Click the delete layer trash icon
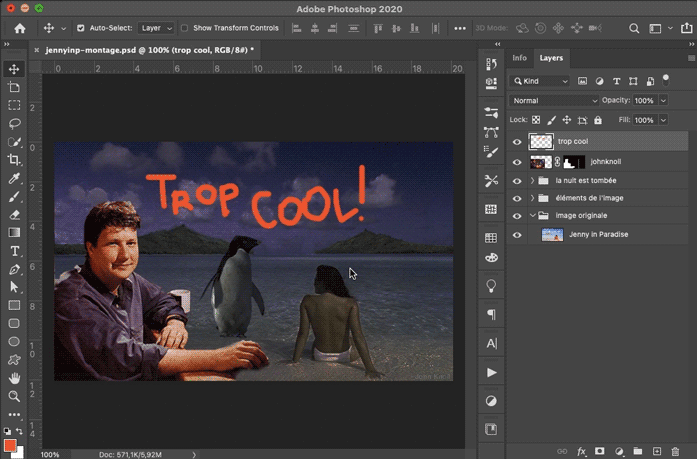Screen dimensions: 697x459 click(x=677, y=451)
